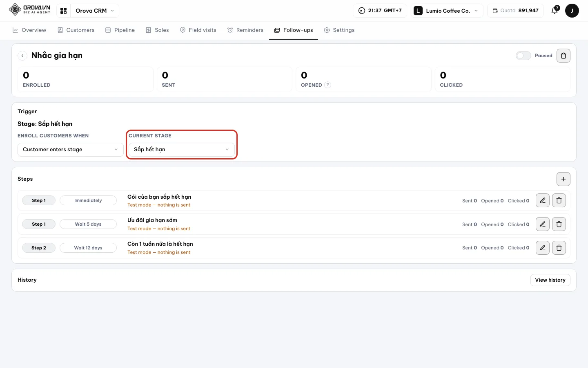Click the "Gói của bạn sắp hết hạn" step title

tap(159, 197)
